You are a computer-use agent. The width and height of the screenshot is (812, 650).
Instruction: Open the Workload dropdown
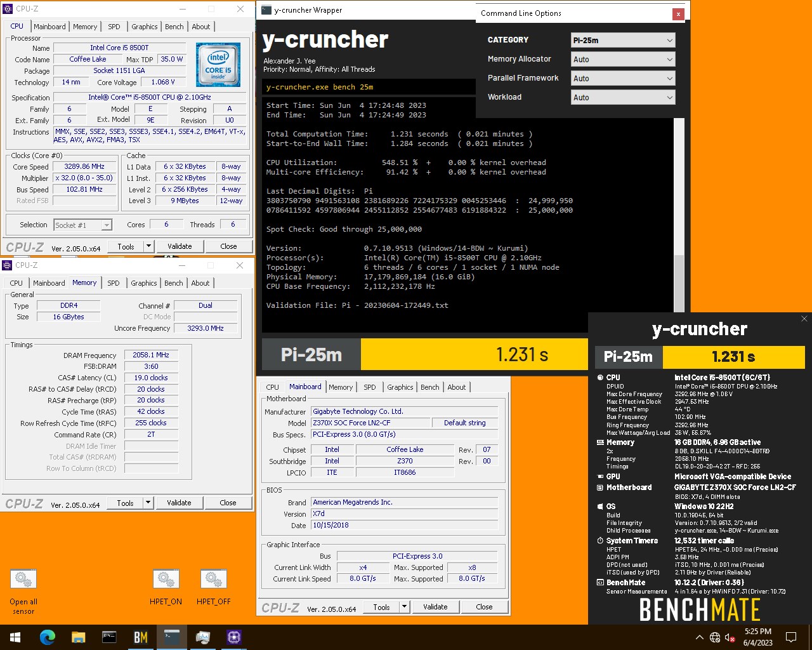pyautogui.click(x=623, y=97)
